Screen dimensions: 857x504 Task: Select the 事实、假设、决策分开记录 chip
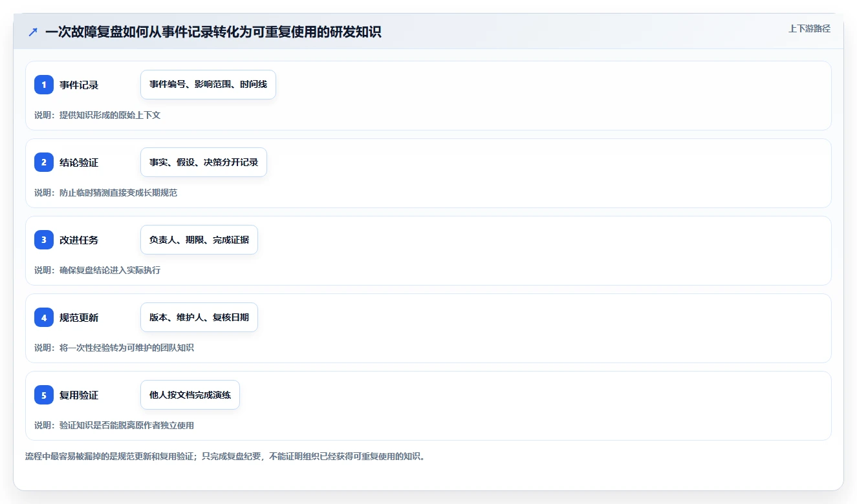pos(204,162)
